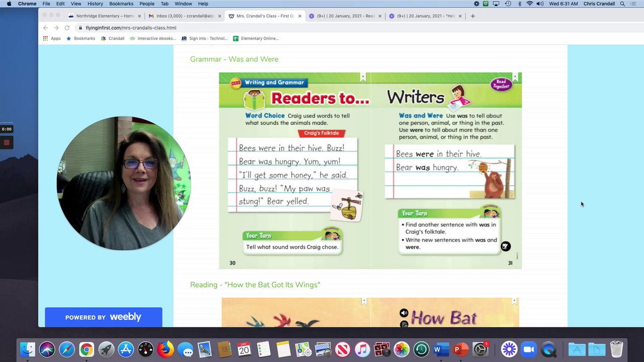Open QuickTime Player in the dock
Image resolution: width=644 pixels, height=362 pixels.
click(x=549, y=349)
